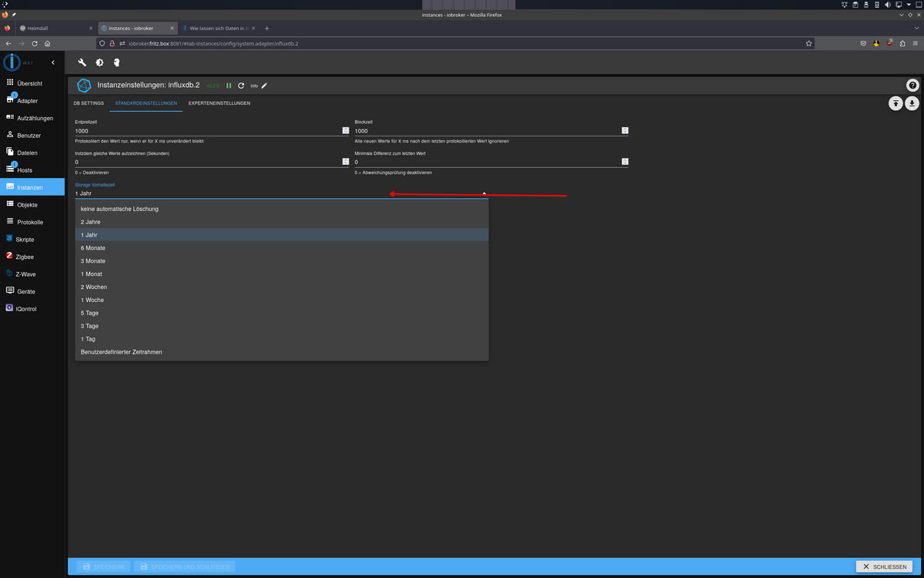924x578 pixels.
Task: Switch to Standardeinstellungen tab
Action: [x=146, y=102]
